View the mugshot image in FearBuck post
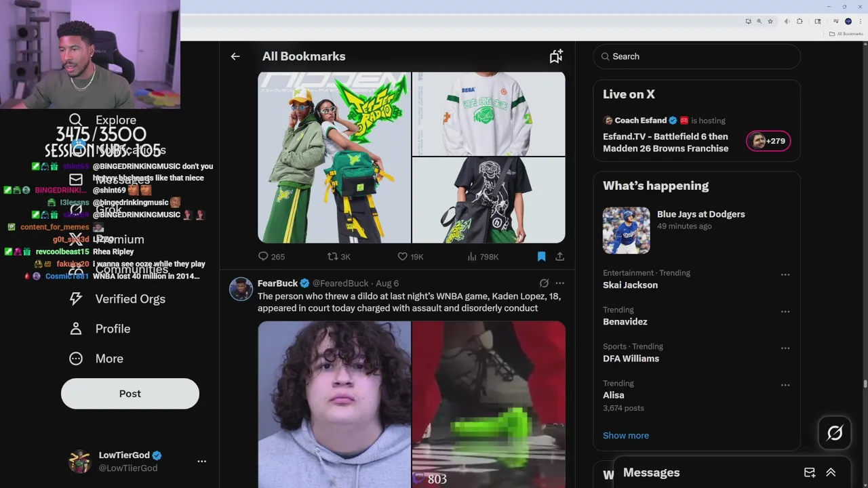This screenshot has width=868, height=488. (x=334, y=405)
